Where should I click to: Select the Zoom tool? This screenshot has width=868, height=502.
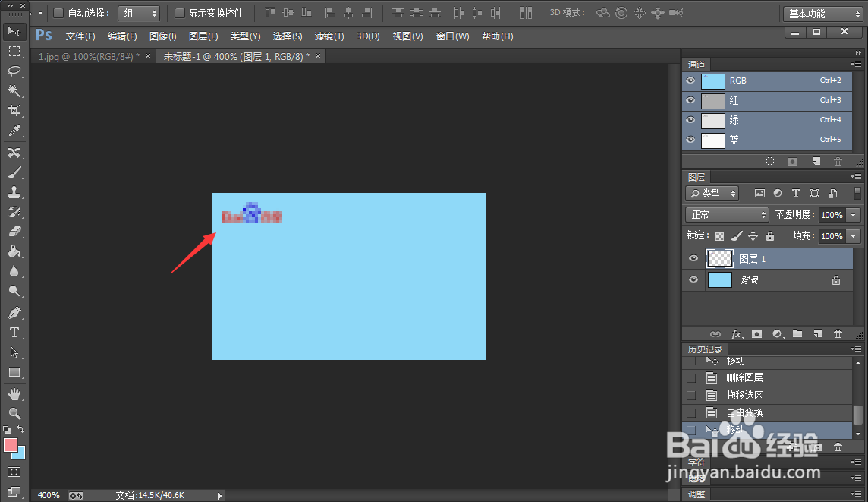point(14,414)
